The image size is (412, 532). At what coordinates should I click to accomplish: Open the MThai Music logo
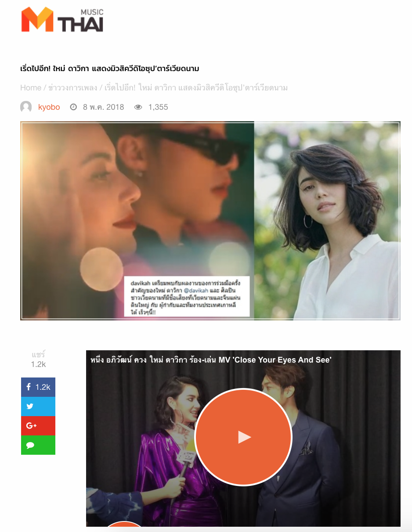tap(62, 20)
